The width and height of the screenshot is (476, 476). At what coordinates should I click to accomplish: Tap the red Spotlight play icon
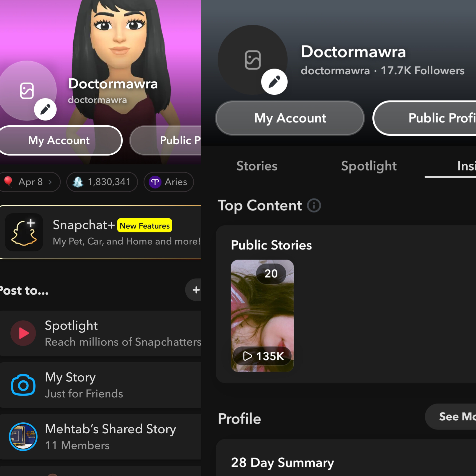coord(23,333)
